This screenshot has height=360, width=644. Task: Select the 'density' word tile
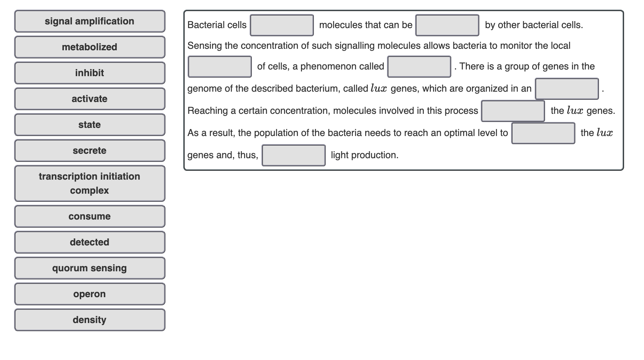(x=89, y=320)
